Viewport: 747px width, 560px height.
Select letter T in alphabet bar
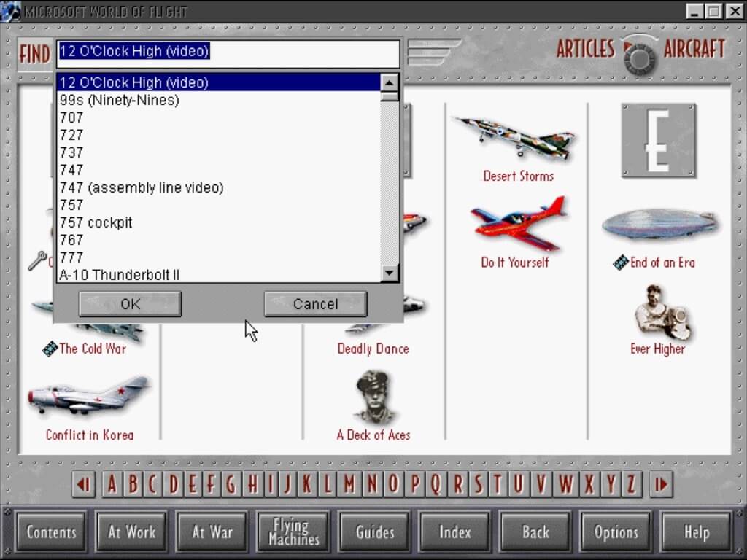click(x=498, y=485)
